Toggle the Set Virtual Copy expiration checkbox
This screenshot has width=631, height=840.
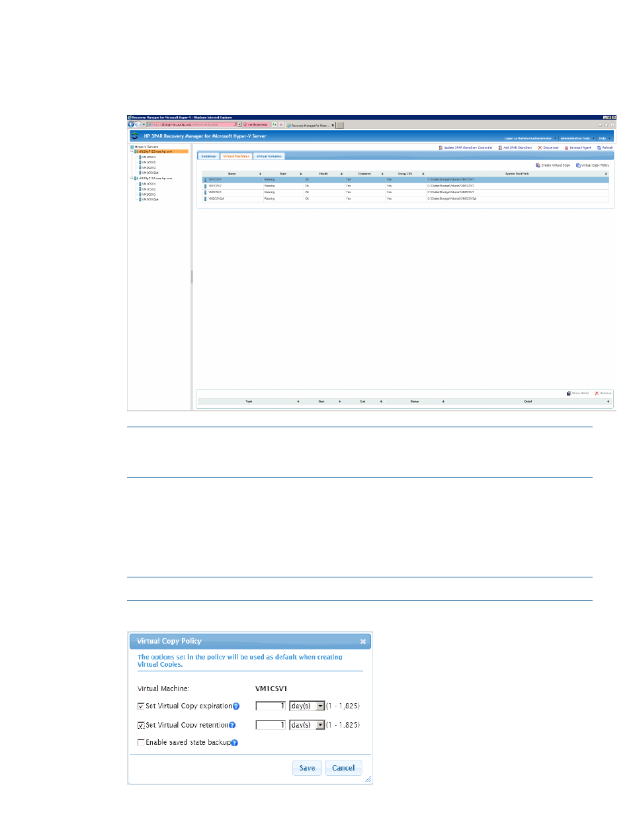(141, 706)
